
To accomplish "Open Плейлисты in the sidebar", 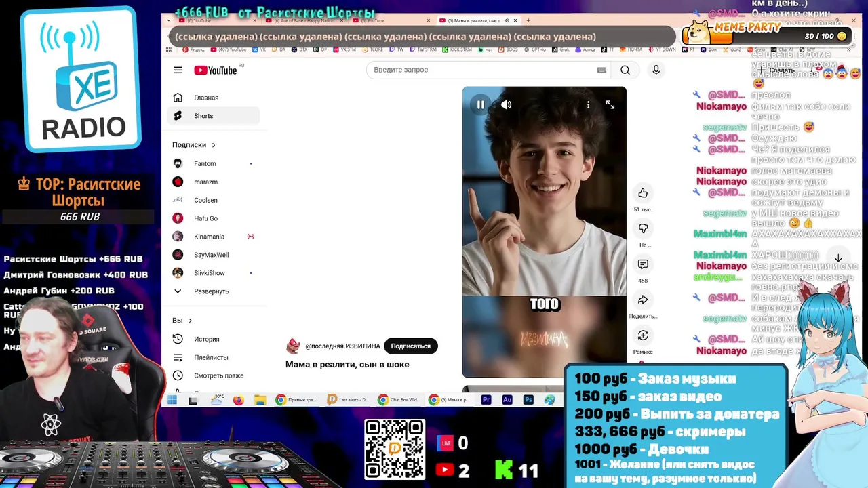I will pyautogui.click(x=213, y=357).
